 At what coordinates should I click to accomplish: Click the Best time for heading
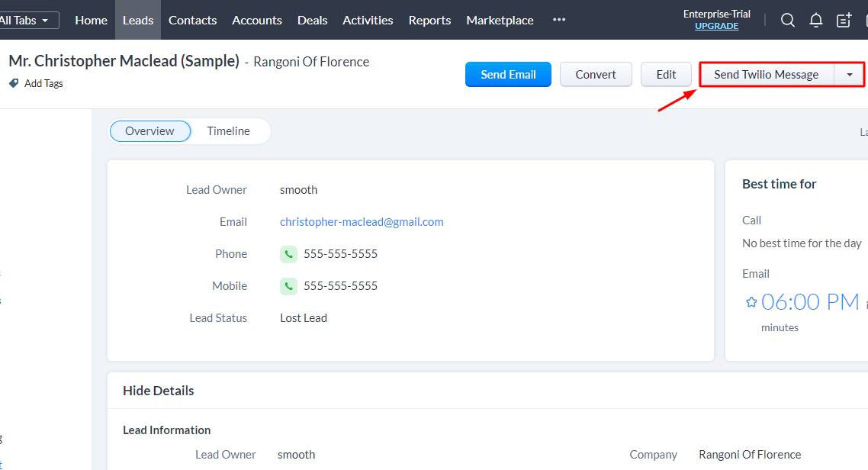point(779,185)
